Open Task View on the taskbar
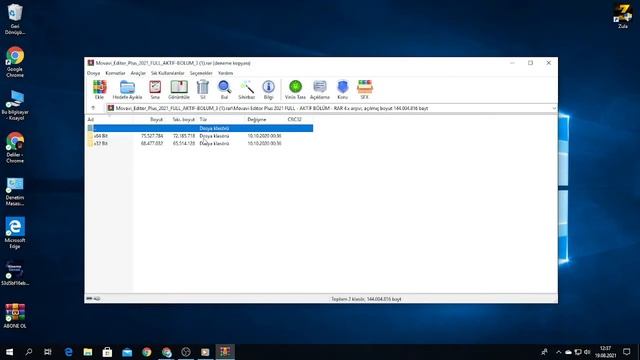640x360 pixels. [48, 352]
